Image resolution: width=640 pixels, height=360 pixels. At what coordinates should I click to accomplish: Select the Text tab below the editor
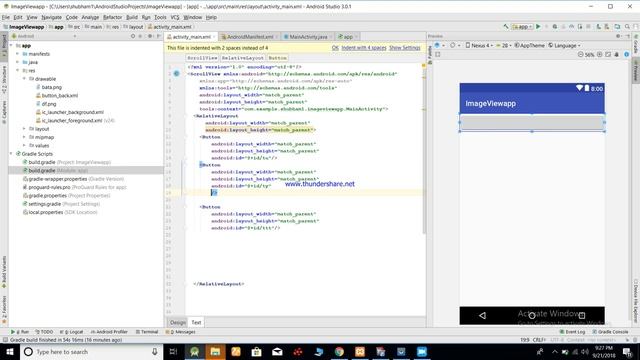[x=196, y=322]
